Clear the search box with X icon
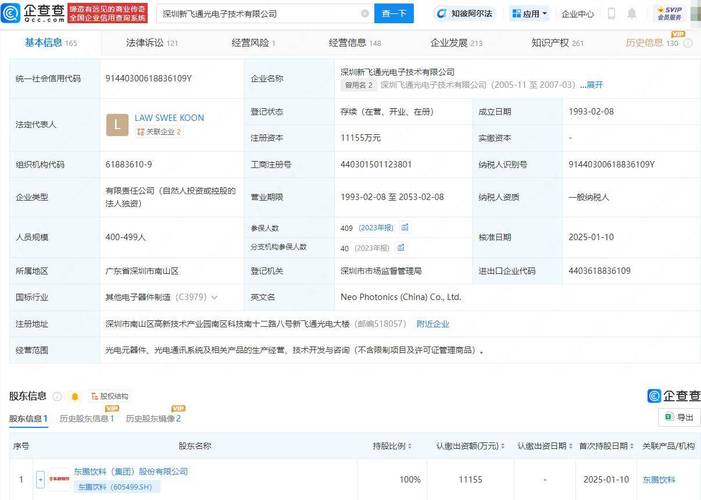 [365, 13]
